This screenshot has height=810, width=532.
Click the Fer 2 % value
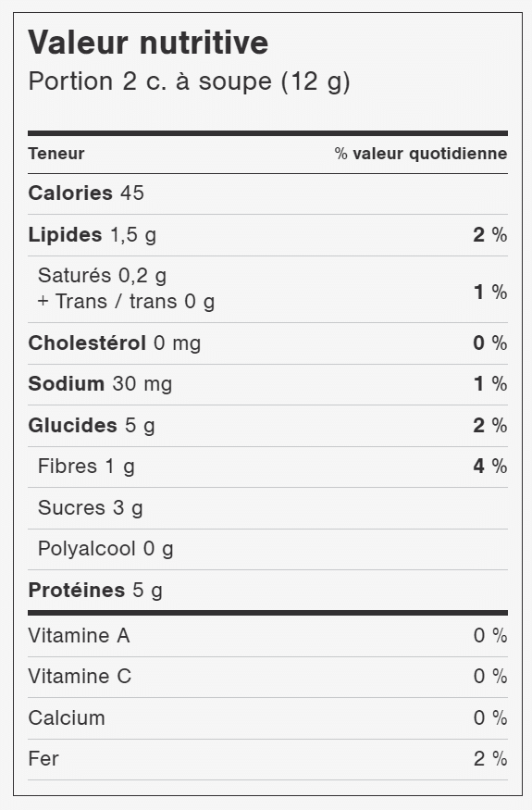point(490,759)
